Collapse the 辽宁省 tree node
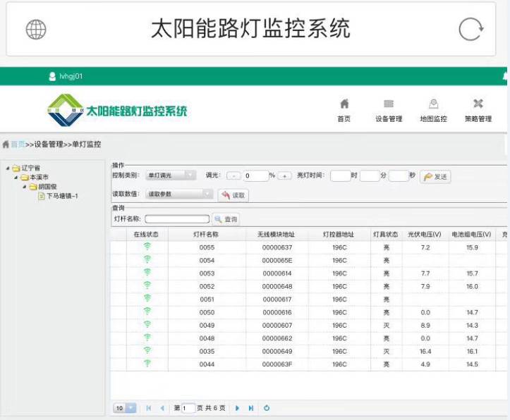 (x=8, y=168)
